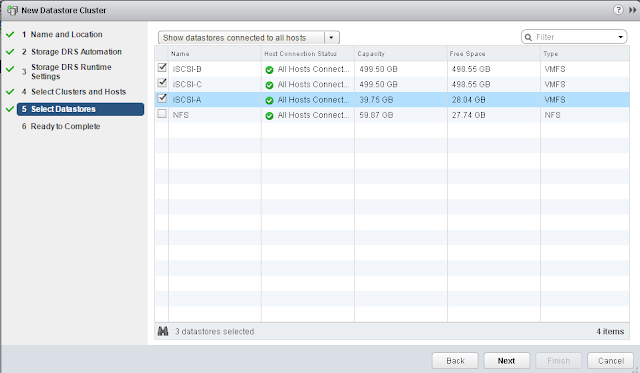
Task: Click the green status icon for iSCSI-B
Action: click(x=269, y=70)
